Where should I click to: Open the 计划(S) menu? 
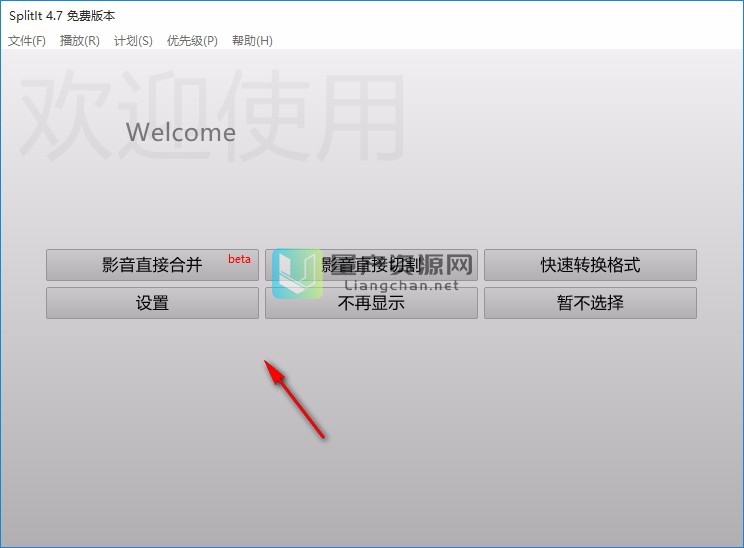coord(133,41)
